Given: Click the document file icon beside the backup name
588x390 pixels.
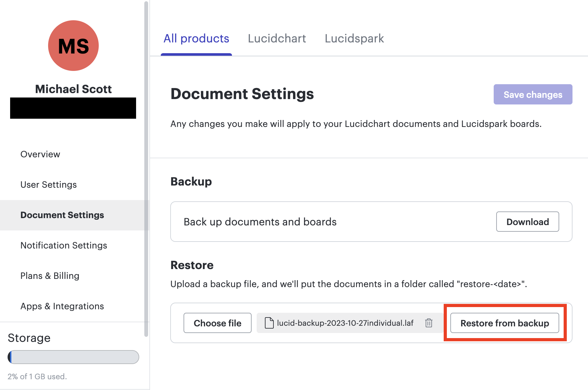Looking at the screenshot, I should tap(269, 323).
